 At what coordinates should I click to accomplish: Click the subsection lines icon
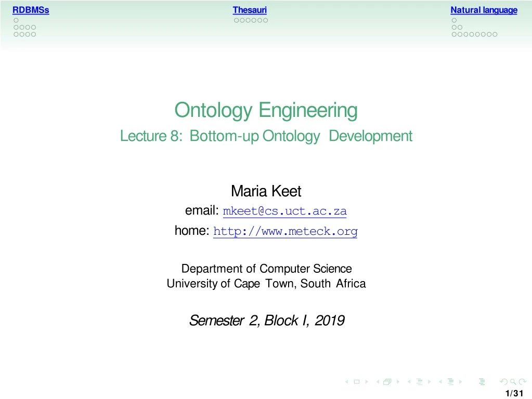pos(419,382)
